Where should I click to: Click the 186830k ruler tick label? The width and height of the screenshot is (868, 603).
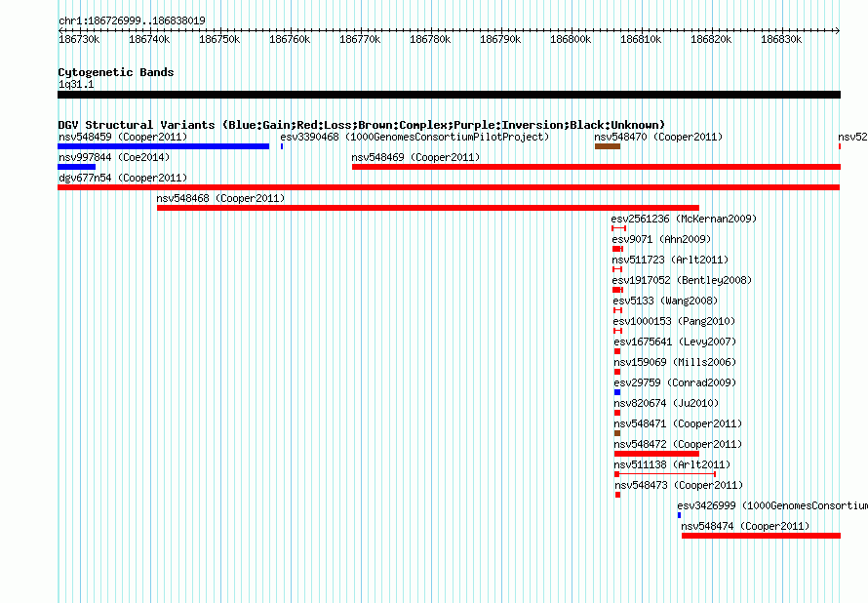[781, 39]
